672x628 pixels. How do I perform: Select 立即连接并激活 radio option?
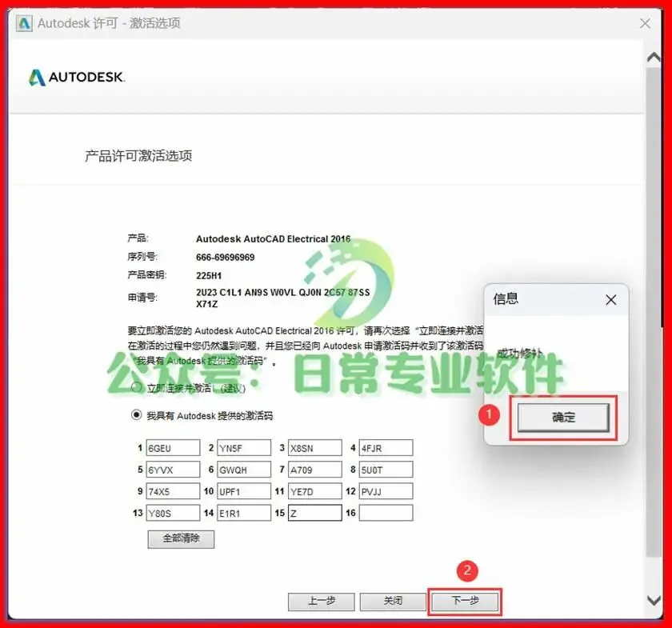coord(136,387)
